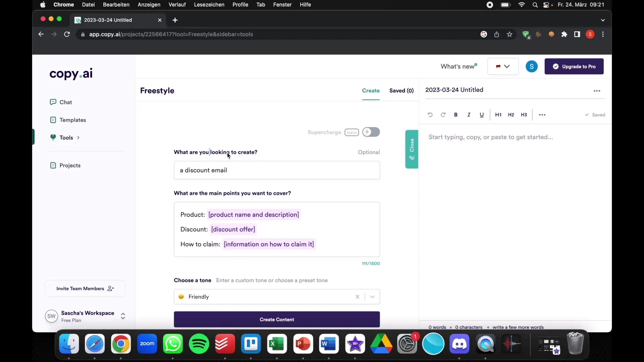
Task: Click the product name input field
Action: 254,215
